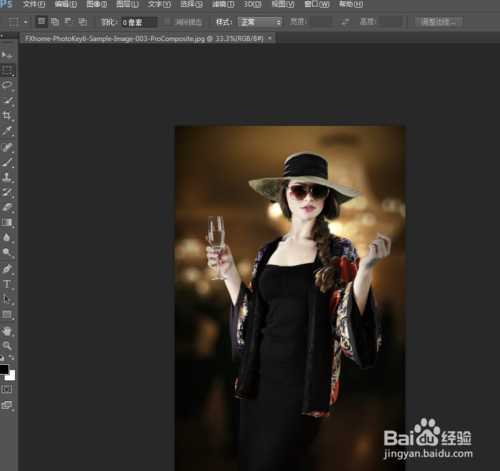Select the Move tool
Image resolution: width=500 pixels, height=471 pixels.
[x=7, y=54]
